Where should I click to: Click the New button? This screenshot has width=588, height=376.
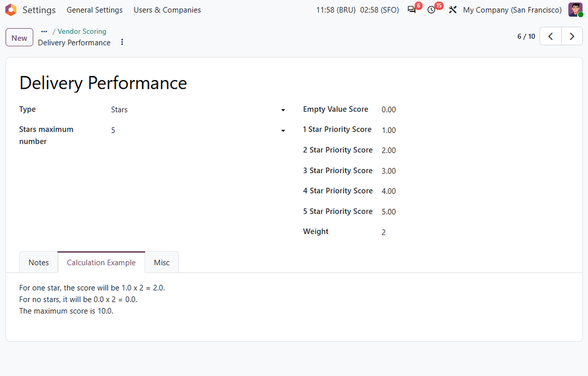pos(19,37)
